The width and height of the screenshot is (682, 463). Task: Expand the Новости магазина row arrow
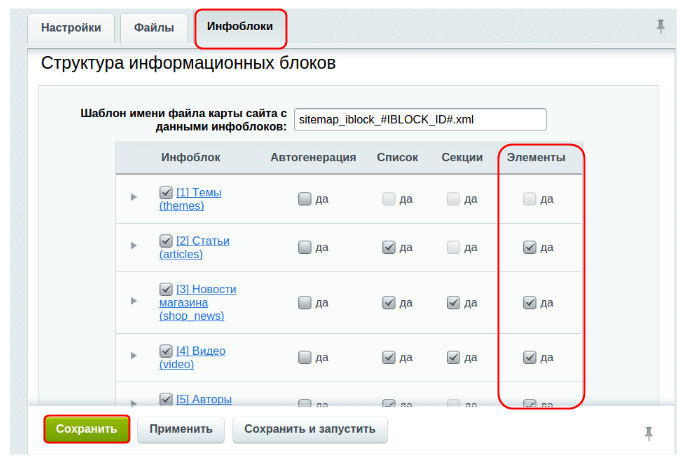[x=134, y=301]
